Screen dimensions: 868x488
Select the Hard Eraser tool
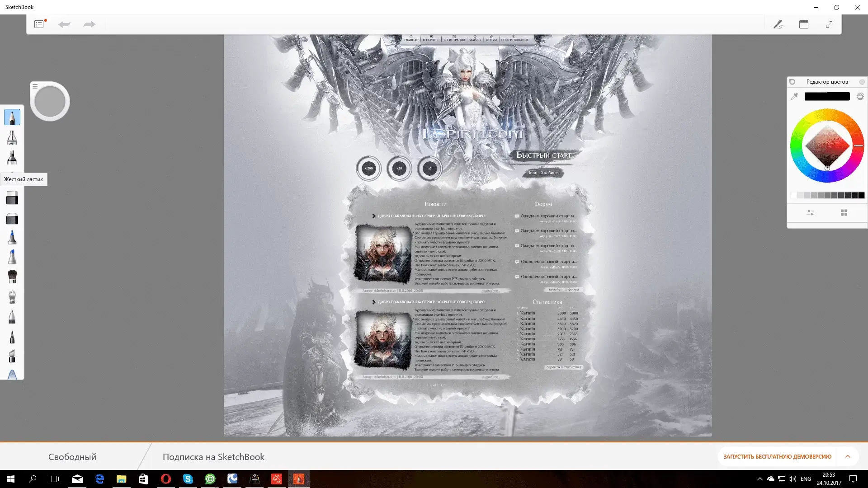point(12,198)
